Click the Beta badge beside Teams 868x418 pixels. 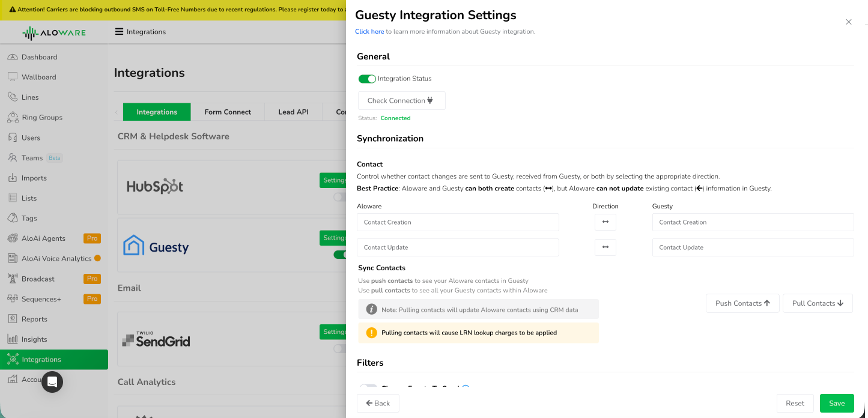[55, 158]
